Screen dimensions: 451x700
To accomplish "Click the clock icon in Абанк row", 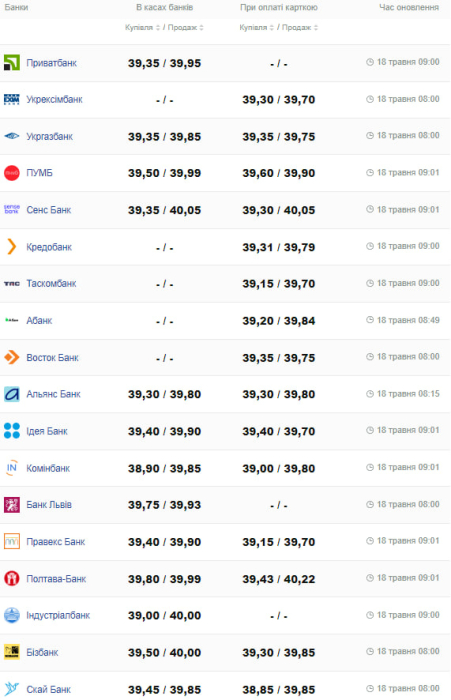I will click(x=370, y=320).
